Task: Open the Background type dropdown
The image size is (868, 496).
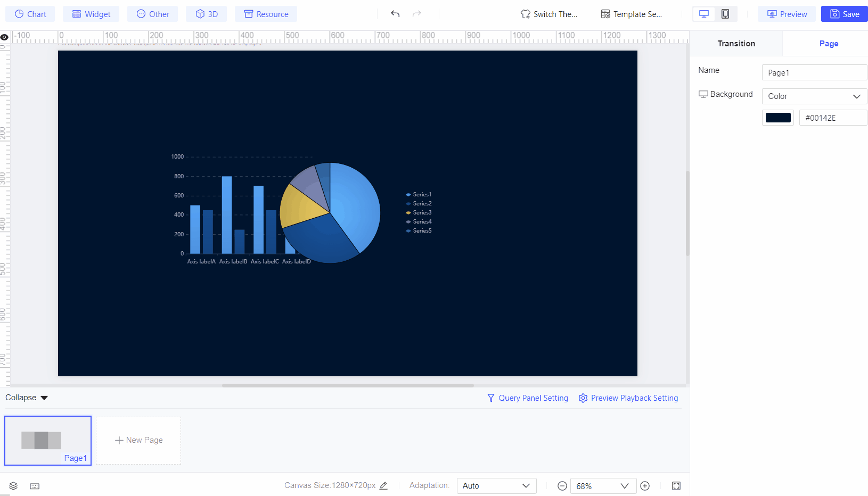Action: point(814,96)
